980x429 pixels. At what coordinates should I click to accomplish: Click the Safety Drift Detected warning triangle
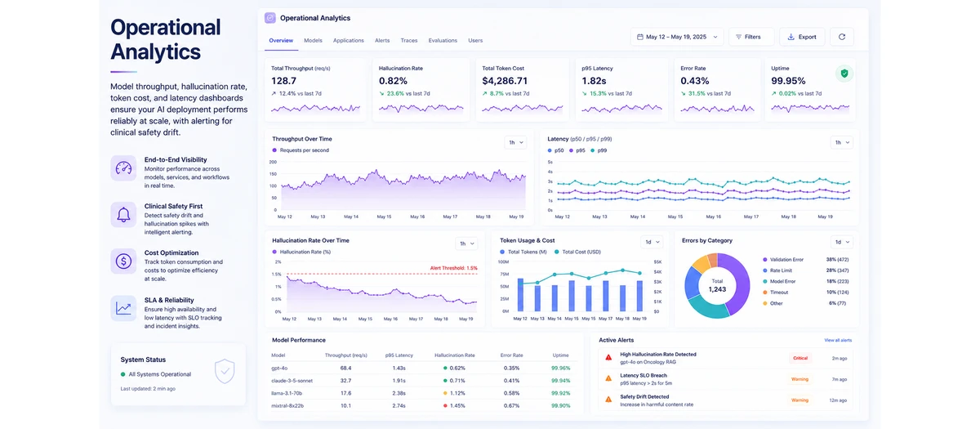click(608, 400)
